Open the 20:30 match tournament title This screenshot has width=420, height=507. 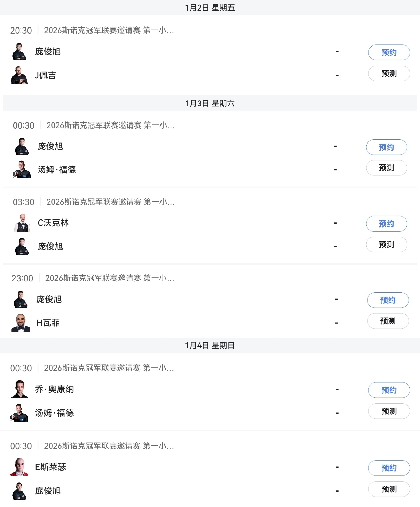[x=109, y=31]
